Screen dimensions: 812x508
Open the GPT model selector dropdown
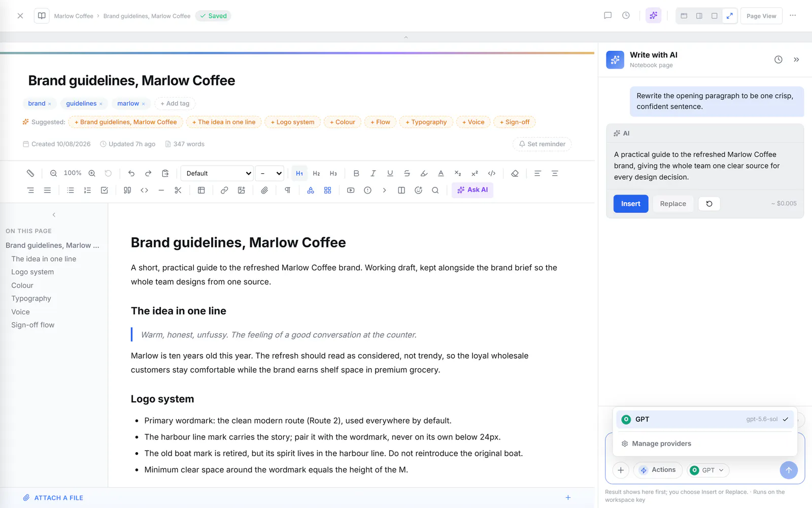point(708,470)
